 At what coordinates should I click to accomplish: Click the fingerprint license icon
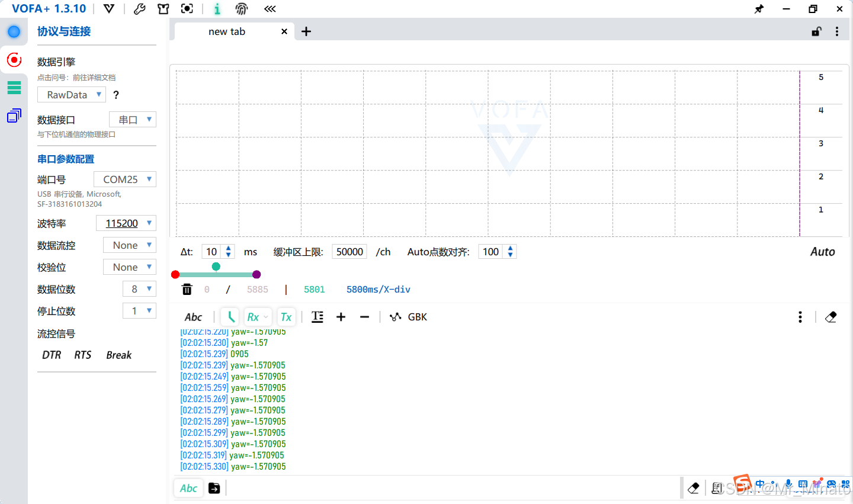(242, 9)
